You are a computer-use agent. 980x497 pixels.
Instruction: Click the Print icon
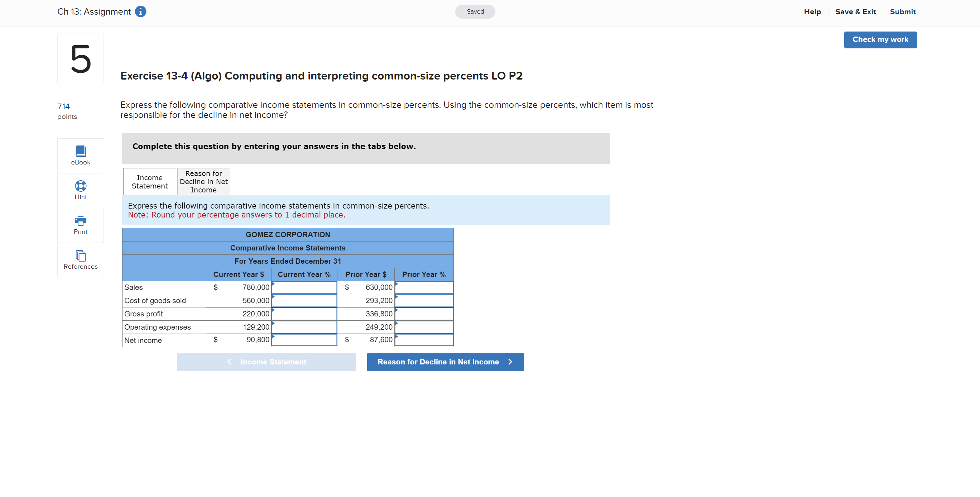coord(81,221)
